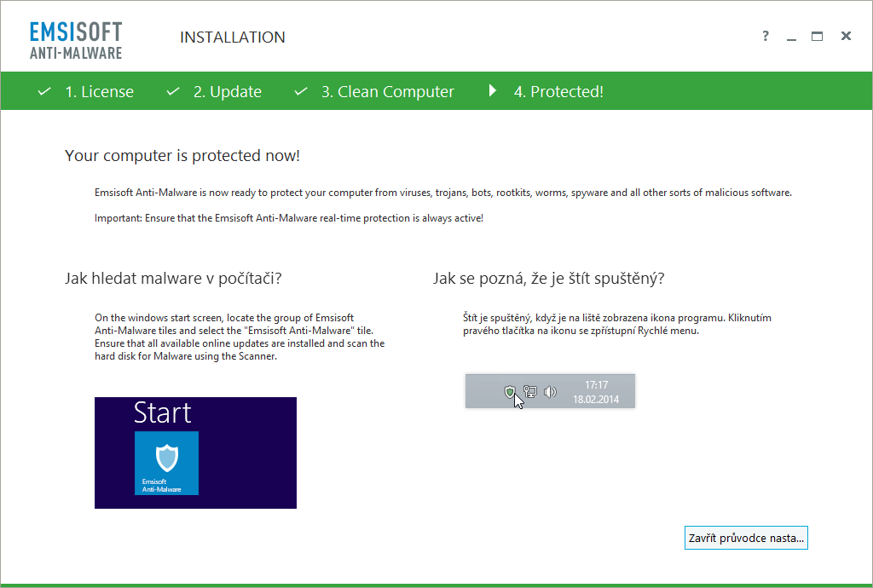Viewport: 873px width, 588px height.
Task: Click the INSTALLATION title text
Action: click(x=233, y=37)
